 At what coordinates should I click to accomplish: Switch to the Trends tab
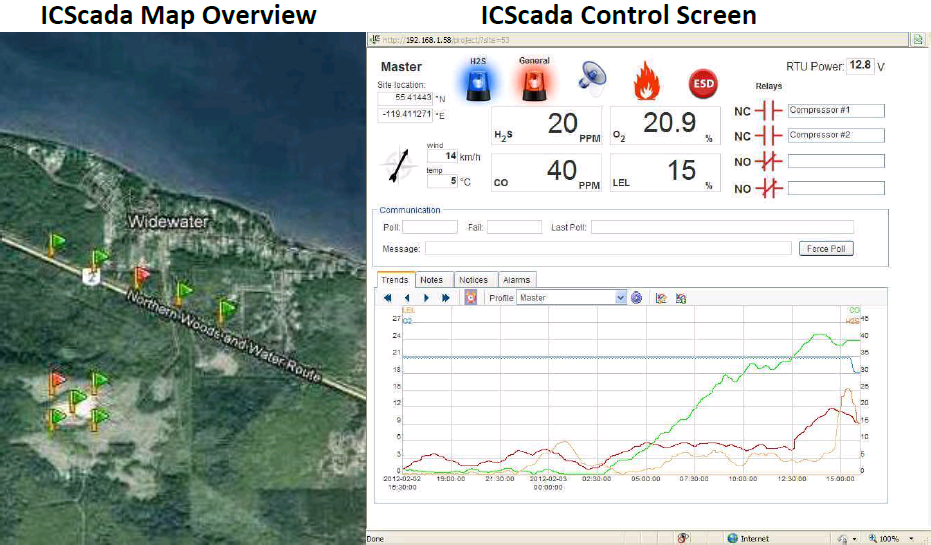click(x=395, y=280)
